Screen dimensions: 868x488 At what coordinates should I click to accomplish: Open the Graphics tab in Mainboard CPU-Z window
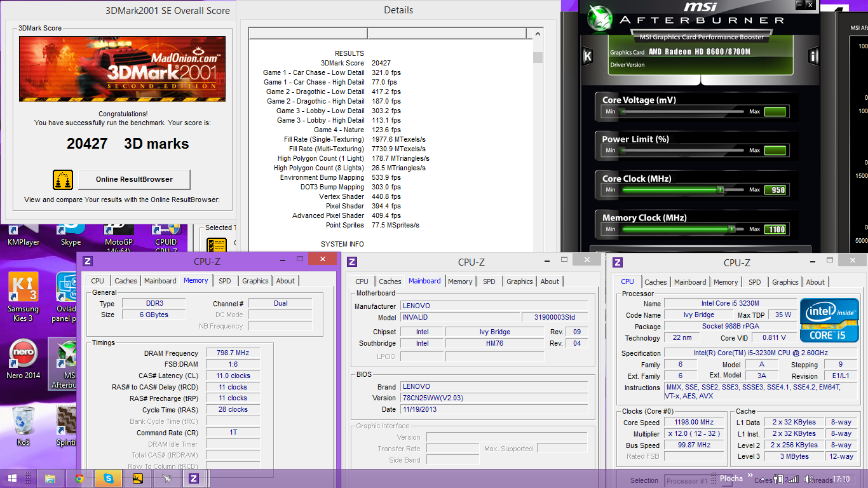[x=520, y=281]
